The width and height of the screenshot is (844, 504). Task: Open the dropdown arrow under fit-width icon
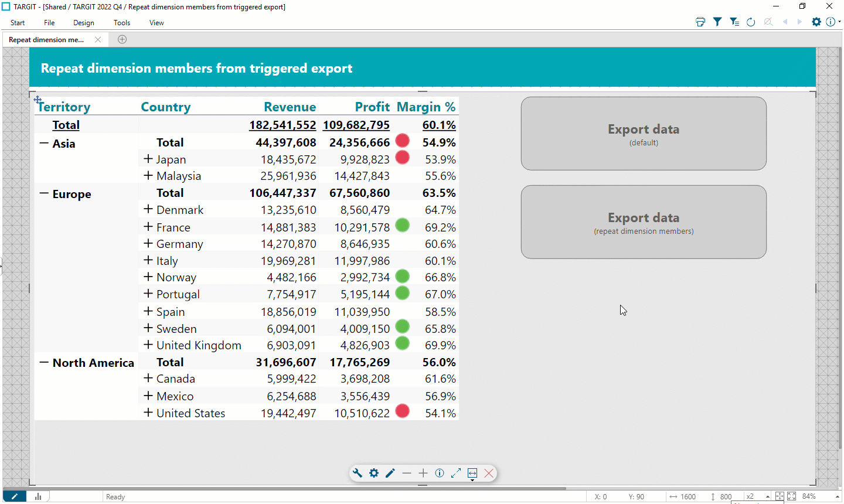coord(472,481)
